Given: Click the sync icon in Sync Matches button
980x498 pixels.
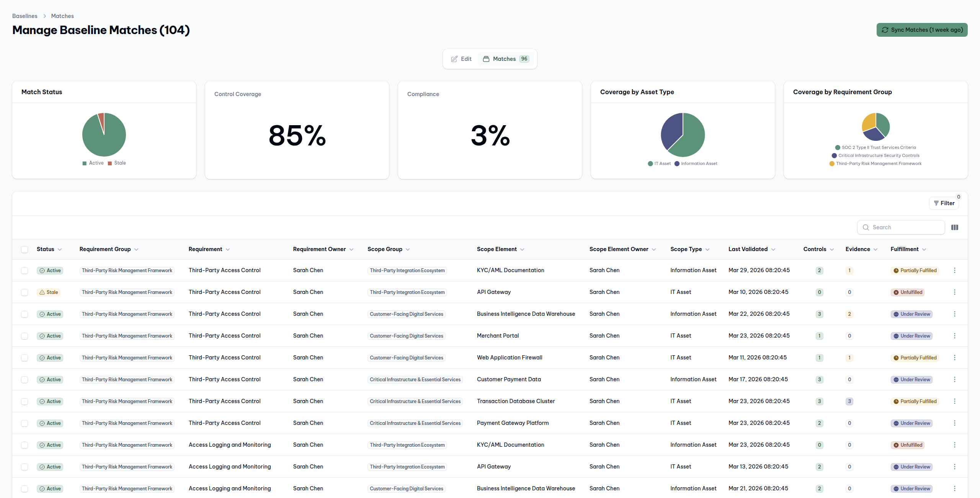Looking at the screenshot, I should (885, 30).
